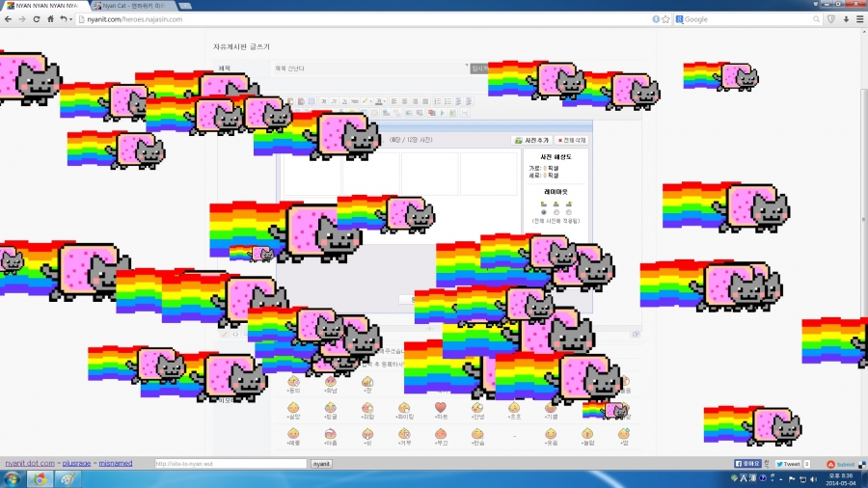Insert a numbered list

[437, 101]
